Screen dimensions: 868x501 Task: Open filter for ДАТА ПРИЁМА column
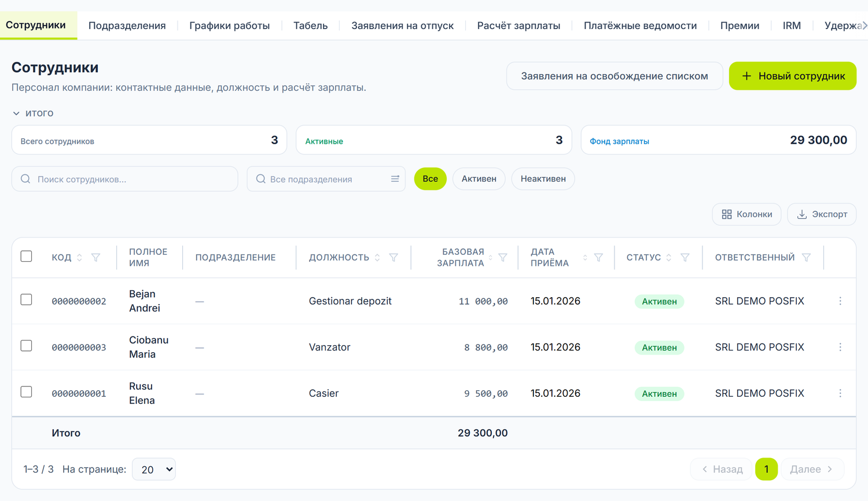click(x=598, y=257)
